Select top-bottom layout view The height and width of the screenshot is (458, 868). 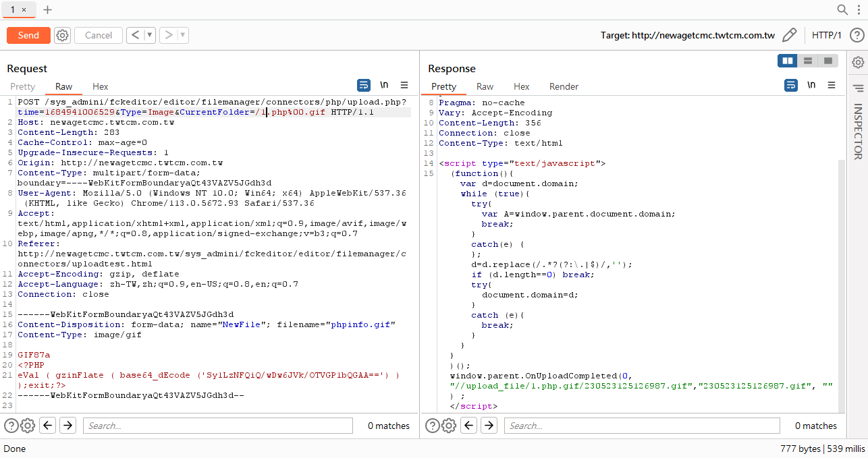click(x=807, y=61)
